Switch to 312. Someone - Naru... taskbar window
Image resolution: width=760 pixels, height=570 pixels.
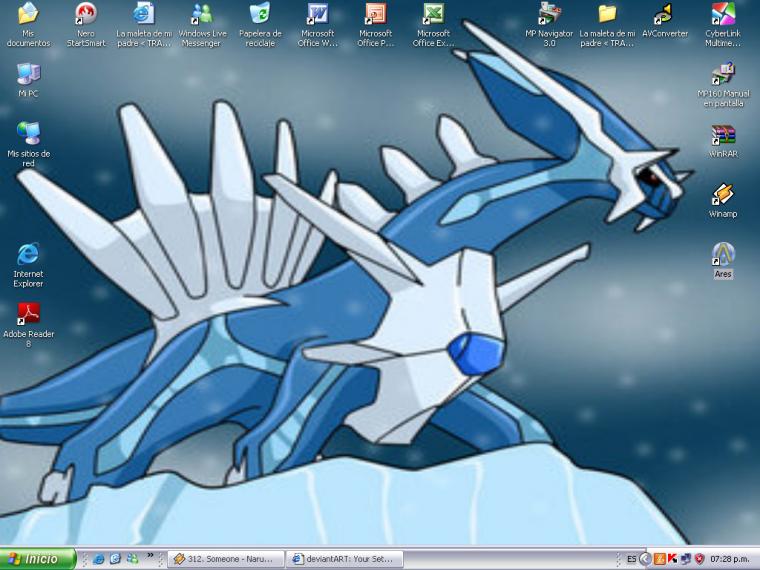(225, 559)
